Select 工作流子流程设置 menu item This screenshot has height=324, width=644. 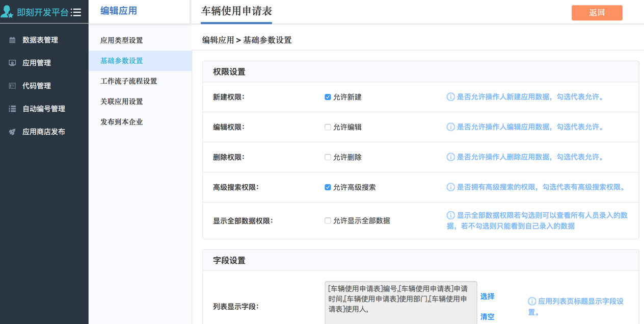pyautogui.click(x=128, y=81)
